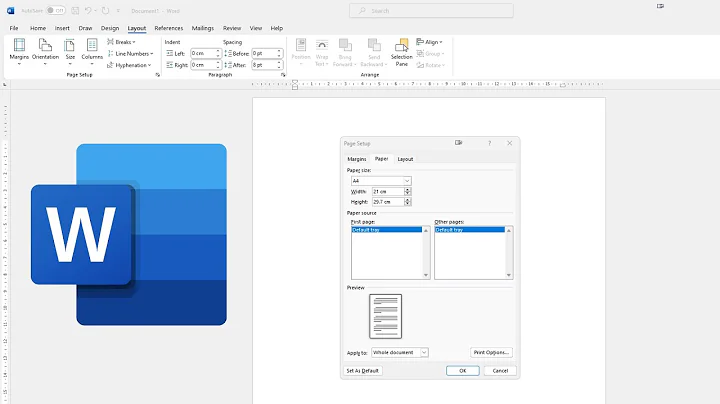720x404 pixels.
Task: Switch to the View ribbon tab
Action: 256,28
